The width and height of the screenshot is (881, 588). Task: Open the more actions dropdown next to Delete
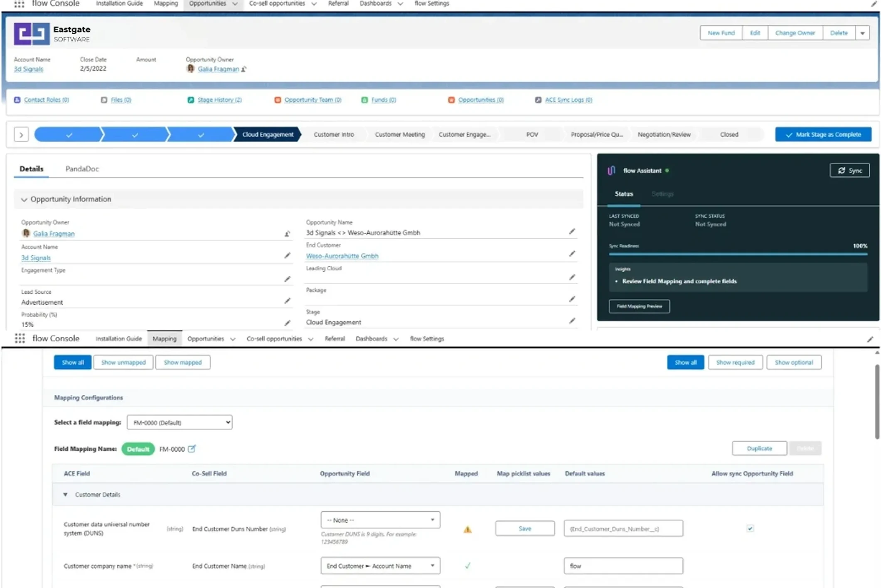863,33
